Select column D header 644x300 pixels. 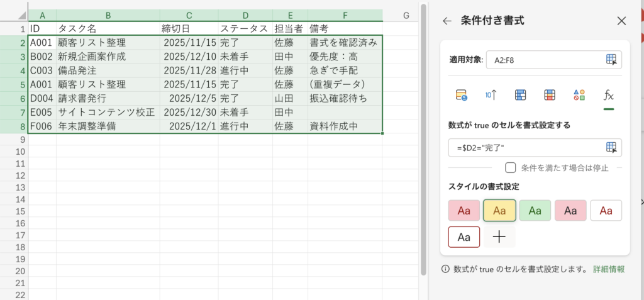pyautogui.click(x=245, y=15)
